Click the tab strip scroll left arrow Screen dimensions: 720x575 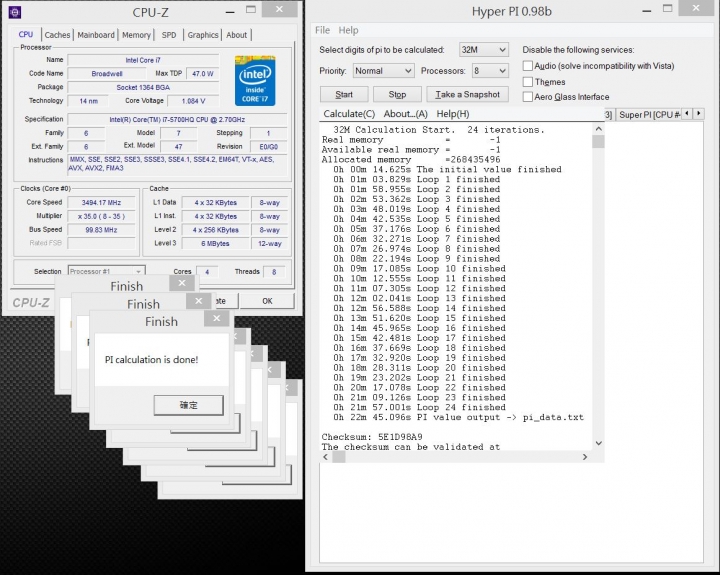click(x=687, y=113)
